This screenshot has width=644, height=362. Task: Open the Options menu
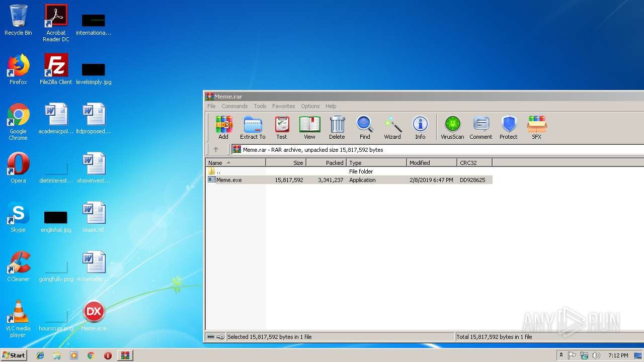tap(310, 106)
